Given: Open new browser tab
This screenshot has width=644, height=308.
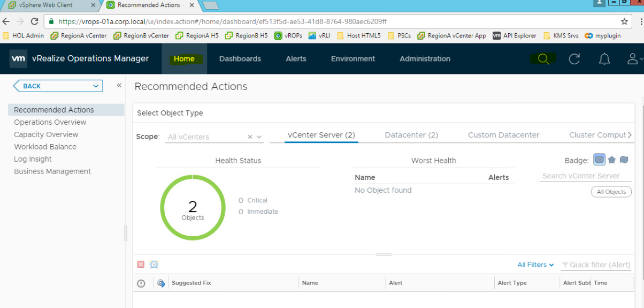Looking at the screenshot, I should click(x=211, y=5).
